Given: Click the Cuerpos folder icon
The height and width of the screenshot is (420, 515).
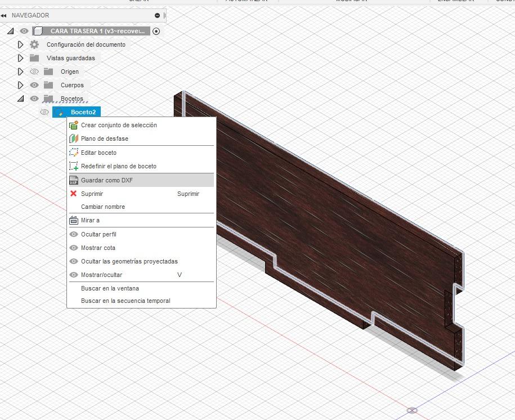Looking at the screenshot, I should (48, 85).
